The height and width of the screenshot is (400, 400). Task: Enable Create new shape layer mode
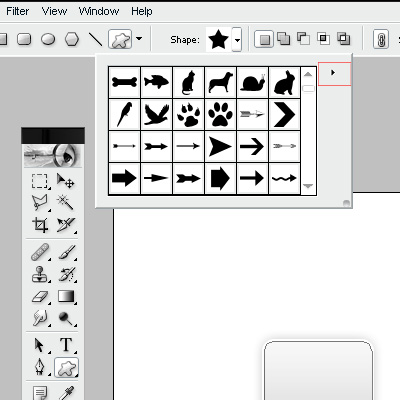click(264, 39)
